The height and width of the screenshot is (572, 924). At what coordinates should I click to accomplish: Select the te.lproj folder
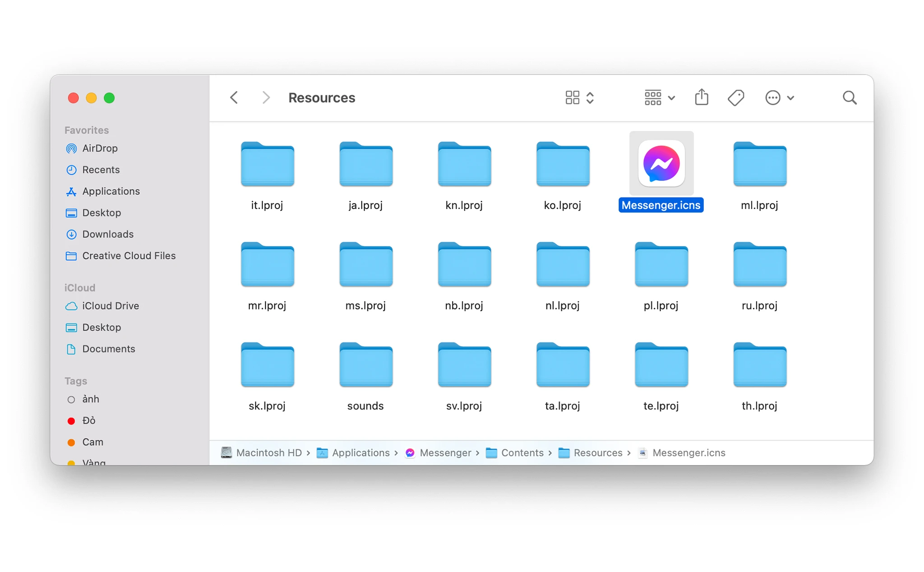tap(661, 364)
